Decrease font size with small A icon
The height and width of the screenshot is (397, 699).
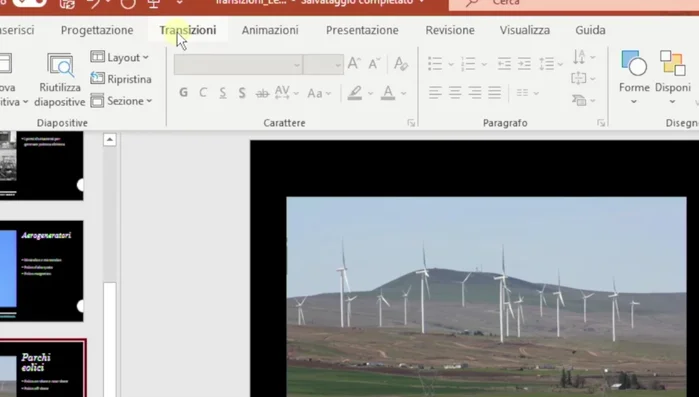click(x=374, y=64)
